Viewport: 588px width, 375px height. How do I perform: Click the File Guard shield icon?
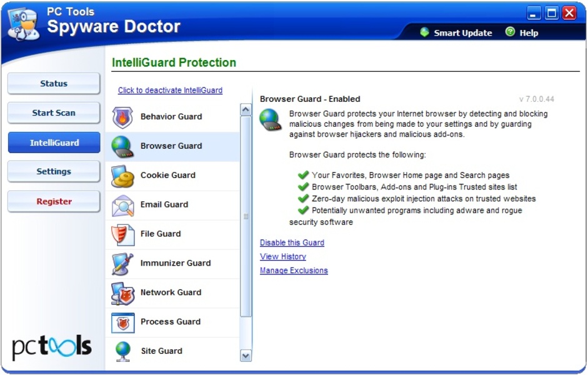point(122,235)
